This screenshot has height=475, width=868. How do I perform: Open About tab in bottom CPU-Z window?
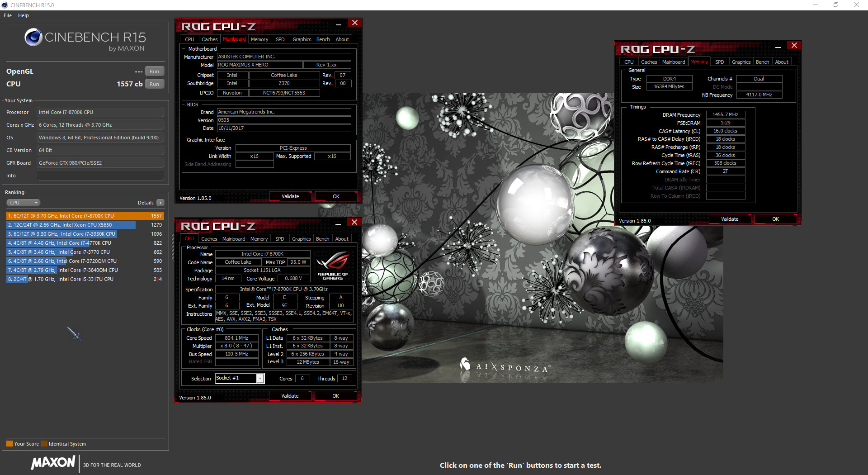[x=342, y=239]
